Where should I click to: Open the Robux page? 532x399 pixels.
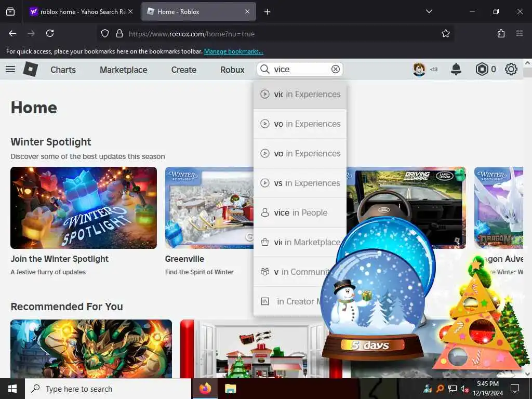point(232,70)
